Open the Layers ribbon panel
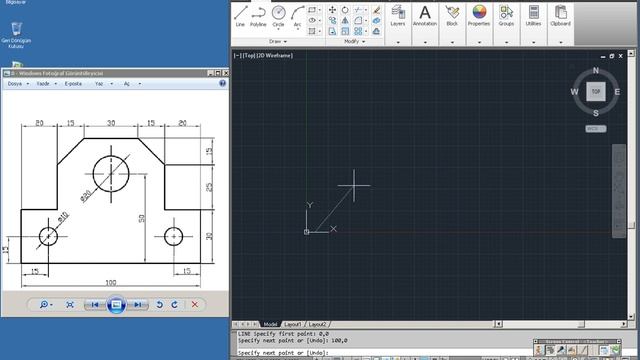640x360 pixels. [398, 16]
